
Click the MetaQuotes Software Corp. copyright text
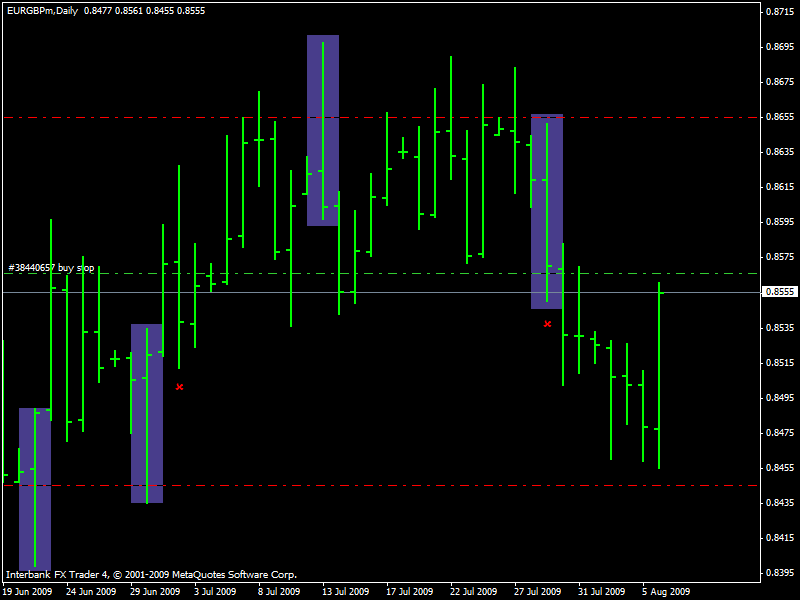tap(234, 575)
